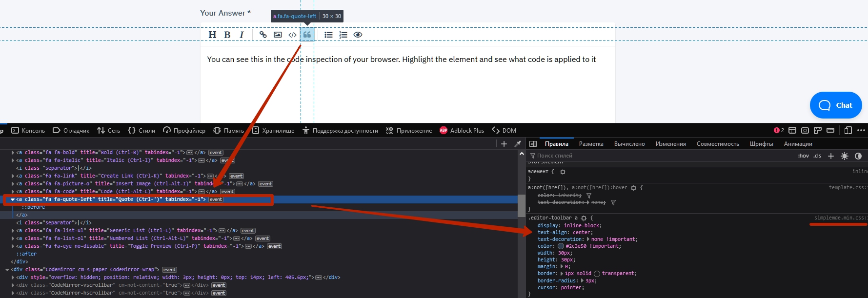Image resolution: width=868 pixels, height=298 pixels.
Task: Click the Insert Image toolbar icon
Action: click(278, 35)
